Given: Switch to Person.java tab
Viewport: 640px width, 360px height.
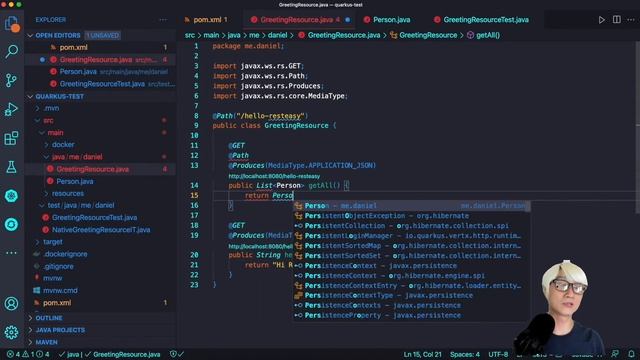Looking at the screenshot, I should 387,20.
